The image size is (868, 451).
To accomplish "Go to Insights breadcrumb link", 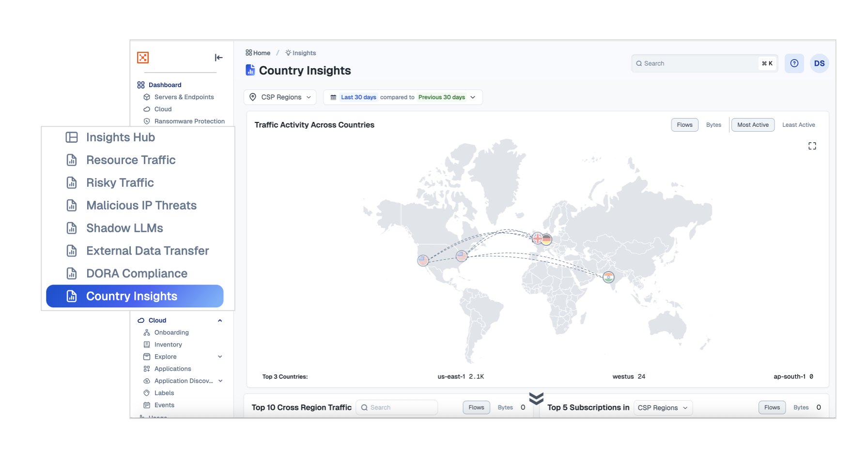I will click(301, 53).
